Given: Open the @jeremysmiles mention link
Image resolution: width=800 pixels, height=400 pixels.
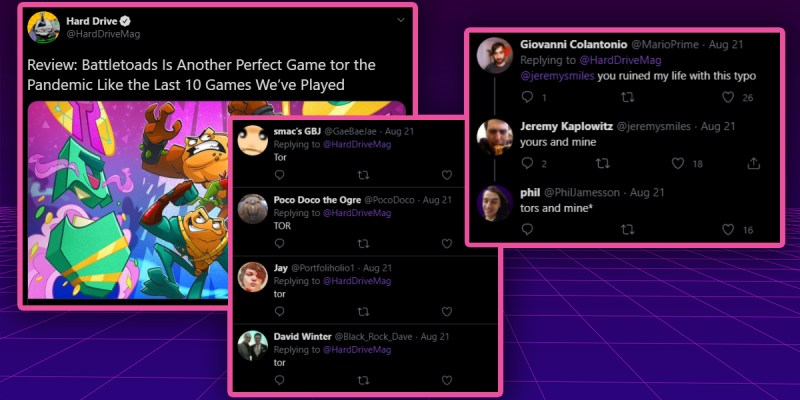Looking at the screenshot, I should click(x=557, y=76).
